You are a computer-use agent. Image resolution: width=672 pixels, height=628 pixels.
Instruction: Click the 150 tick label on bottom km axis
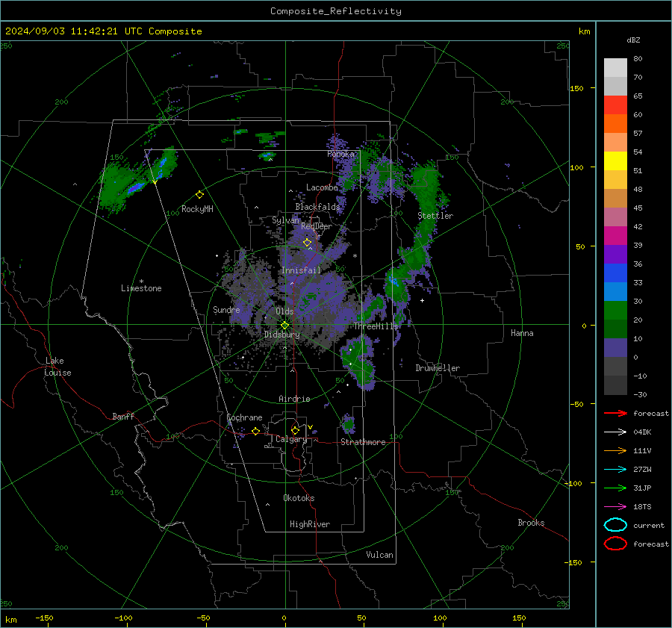[x=519, y=618]
